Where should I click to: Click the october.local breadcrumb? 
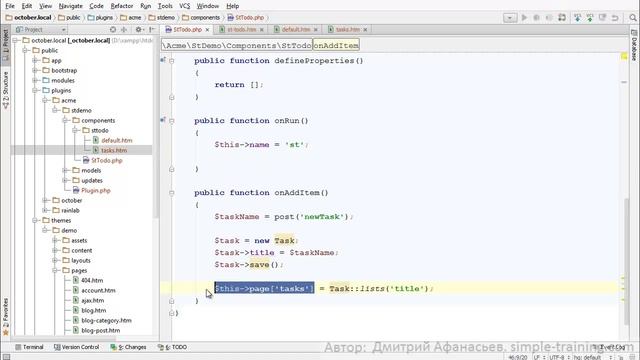[x=28, y=18]
